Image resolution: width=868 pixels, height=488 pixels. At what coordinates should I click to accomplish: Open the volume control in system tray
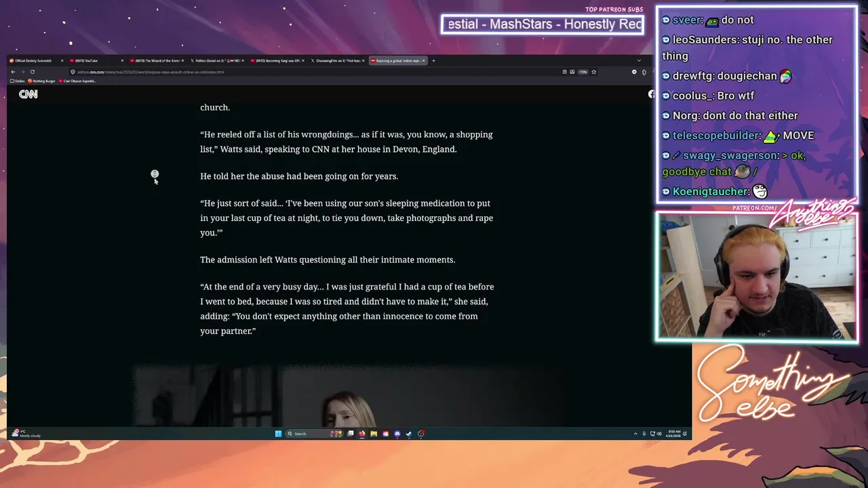(659, 434)
